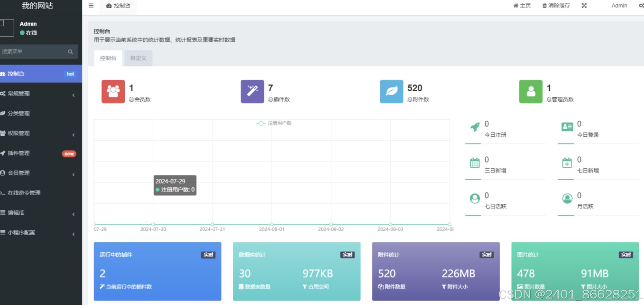Enable fullscreen mode from the top bar
The width and height of the screenshot is (644, 305).
click(x=584, y=5)
